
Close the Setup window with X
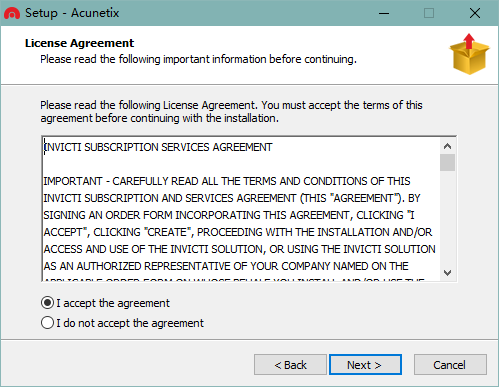pyautogui.click(x=475, y=13)
